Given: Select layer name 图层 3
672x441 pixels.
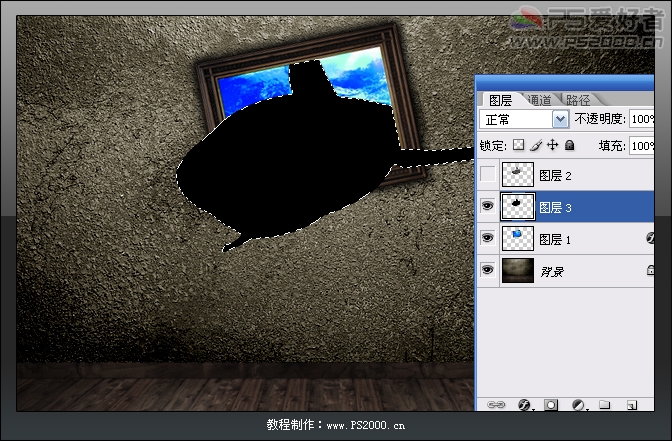Looking at the screenshot, I should (555, 207).
